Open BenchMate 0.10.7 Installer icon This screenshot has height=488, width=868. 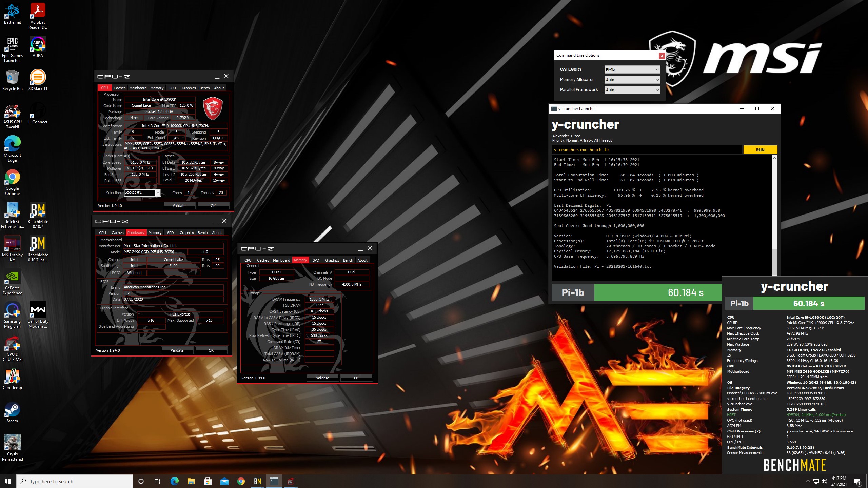click(38, 249)
